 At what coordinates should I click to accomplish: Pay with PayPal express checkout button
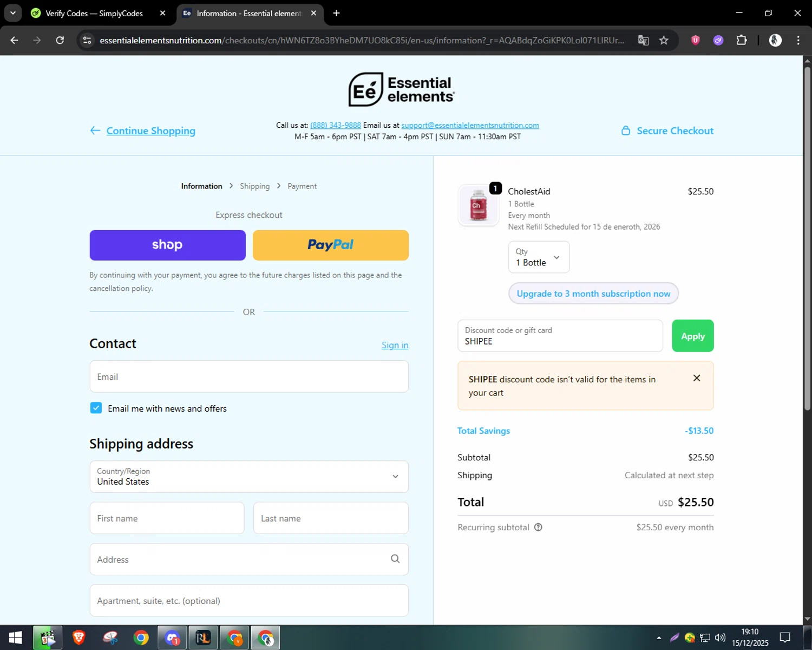click(330, 245)
